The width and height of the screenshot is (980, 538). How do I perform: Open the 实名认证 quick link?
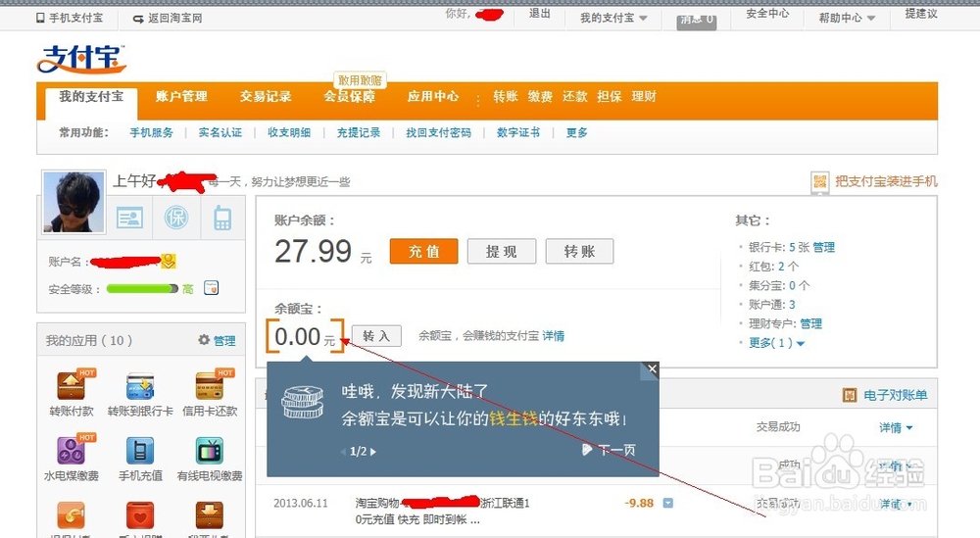pyautogui.click(x=220, y=132)
